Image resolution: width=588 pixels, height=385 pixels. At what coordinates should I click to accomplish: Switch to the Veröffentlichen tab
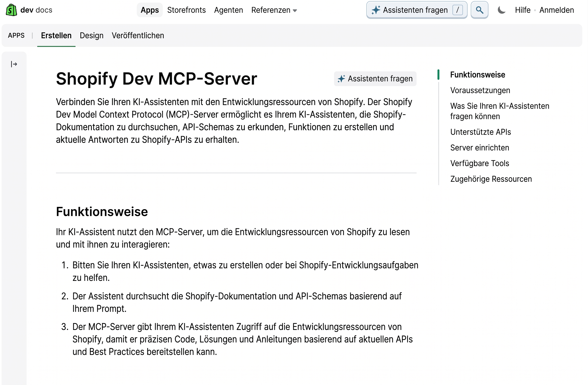(138, 36)
